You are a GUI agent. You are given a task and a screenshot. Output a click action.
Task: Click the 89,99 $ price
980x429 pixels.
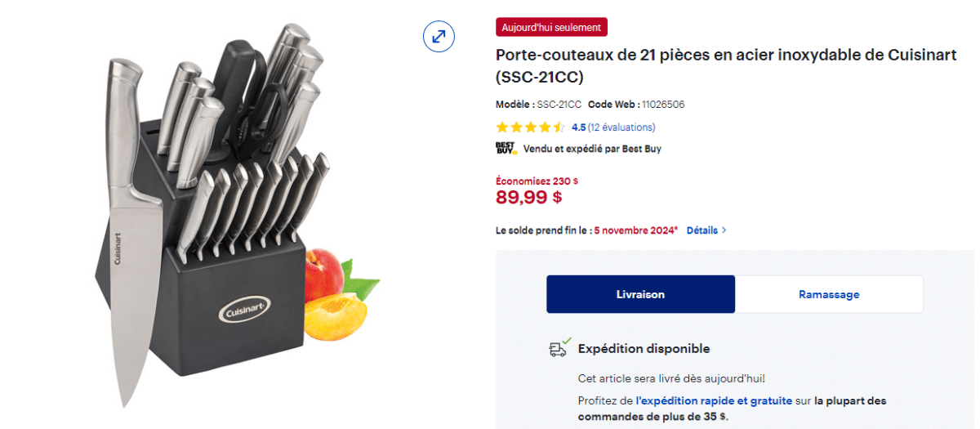point(528,197)
